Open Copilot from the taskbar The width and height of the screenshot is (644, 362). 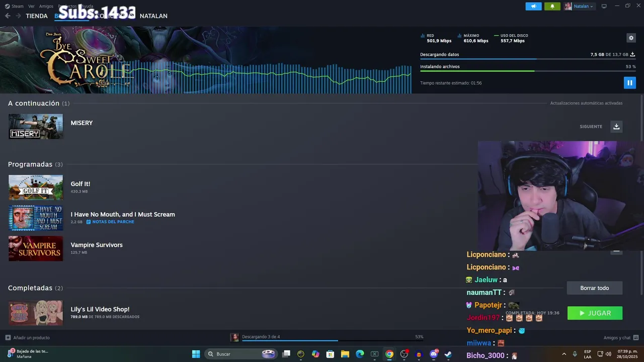pos(315,354)
